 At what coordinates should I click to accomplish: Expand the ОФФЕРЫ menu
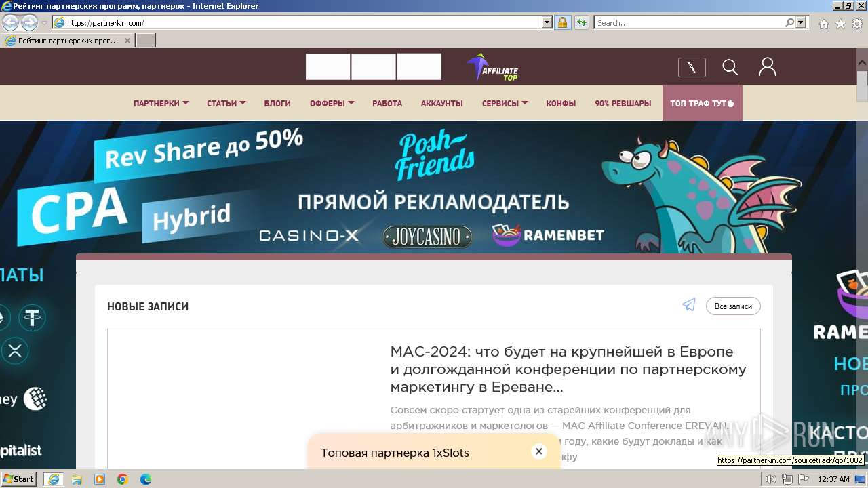[x=332, y=104]
